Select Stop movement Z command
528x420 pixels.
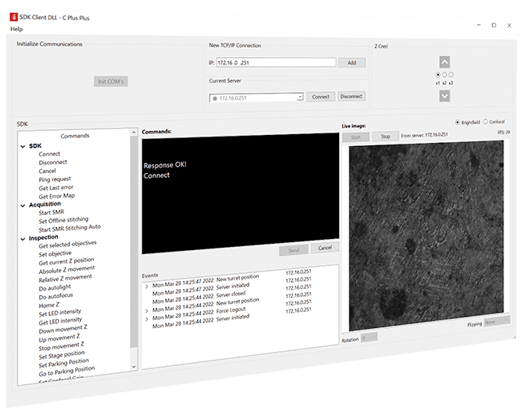coord(61,346)
